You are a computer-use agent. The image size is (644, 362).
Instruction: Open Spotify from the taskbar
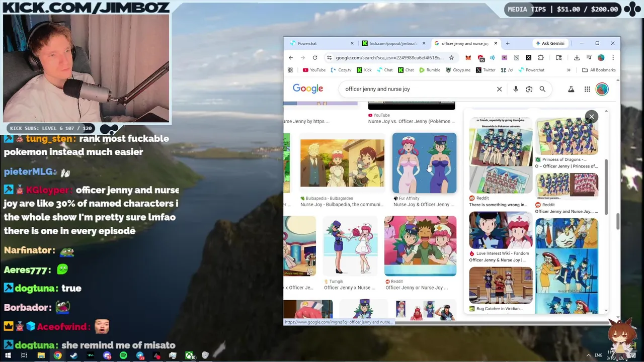point(123,355)
